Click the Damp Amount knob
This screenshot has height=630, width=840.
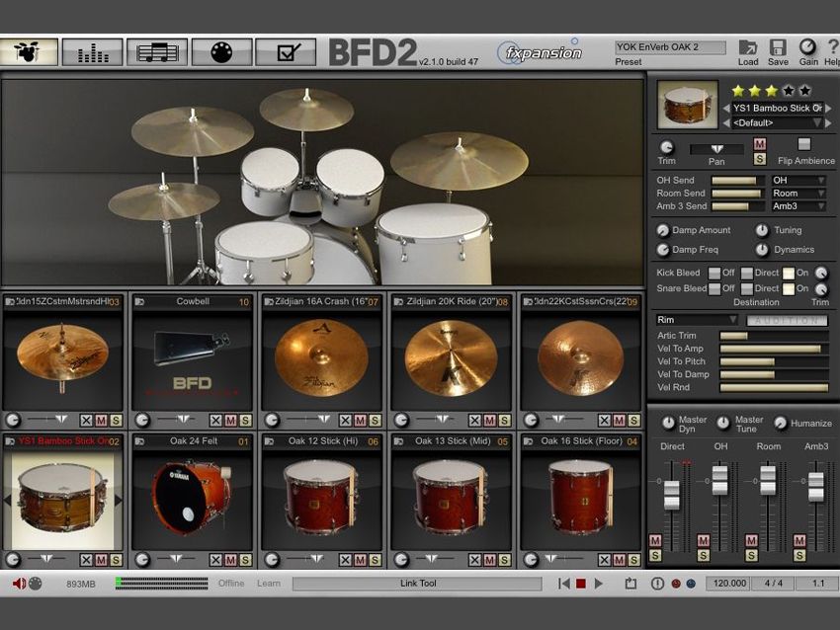663,230
